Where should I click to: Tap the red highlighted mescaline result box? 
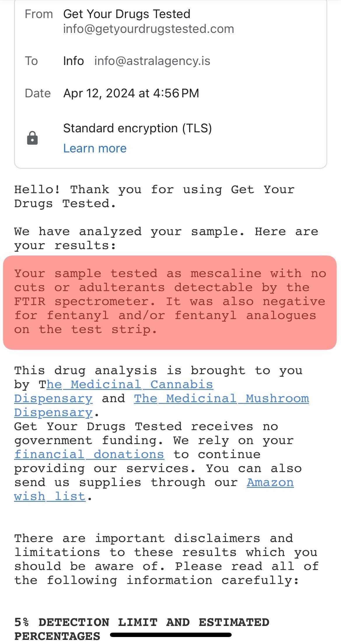170,302
